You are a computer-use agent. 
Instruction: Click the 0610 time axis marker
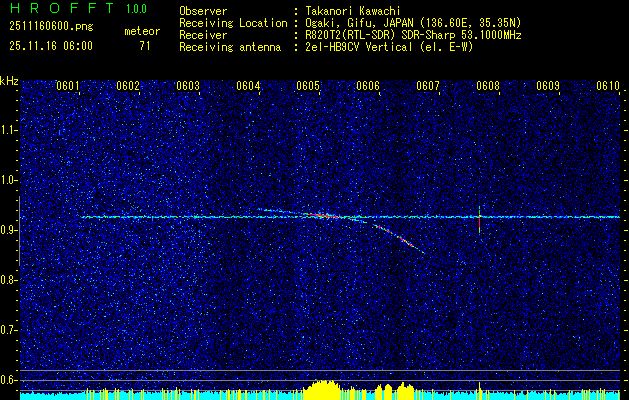click(608, 86)
